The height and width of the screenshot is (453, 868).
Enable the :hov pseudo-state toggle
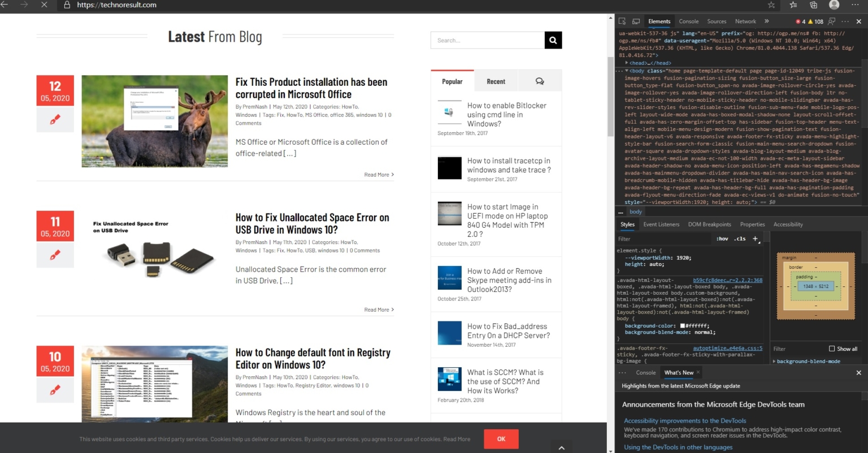[x=722, y=238]
